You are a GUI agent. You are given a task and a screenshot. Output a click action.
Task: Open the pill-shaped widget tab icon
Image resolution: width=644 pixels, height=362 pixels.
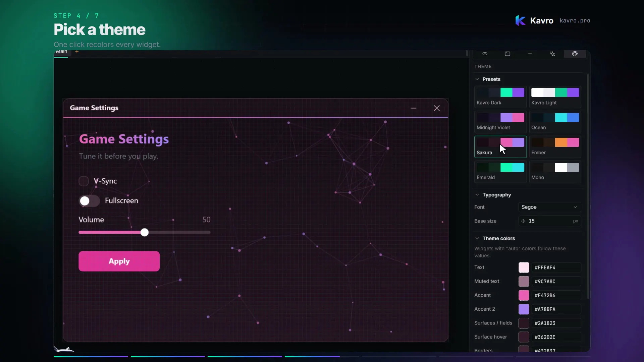pyautogui.click(x=485, y=54)
